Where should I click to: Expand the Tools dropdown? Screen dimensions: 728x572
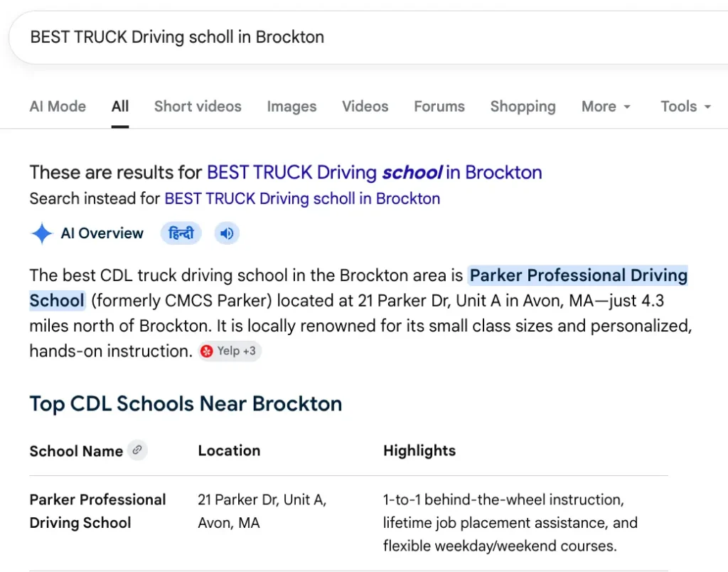pos(686,107)
